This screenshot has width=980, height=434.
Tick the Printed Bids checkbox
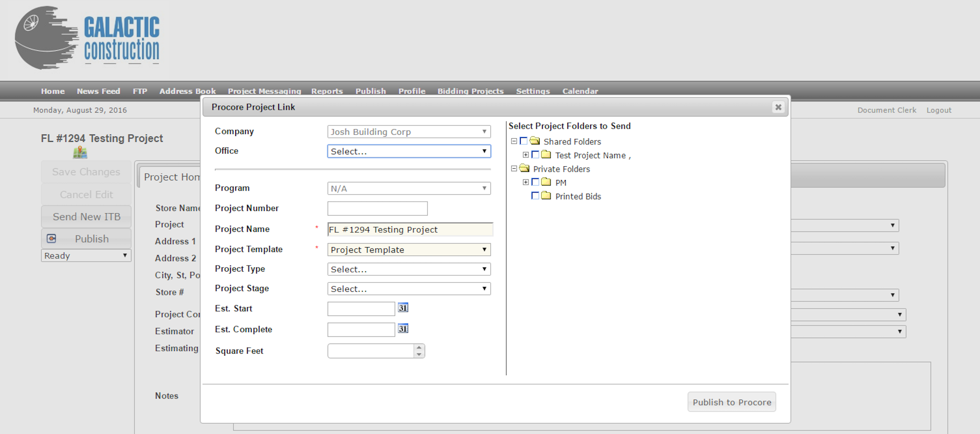535,196
